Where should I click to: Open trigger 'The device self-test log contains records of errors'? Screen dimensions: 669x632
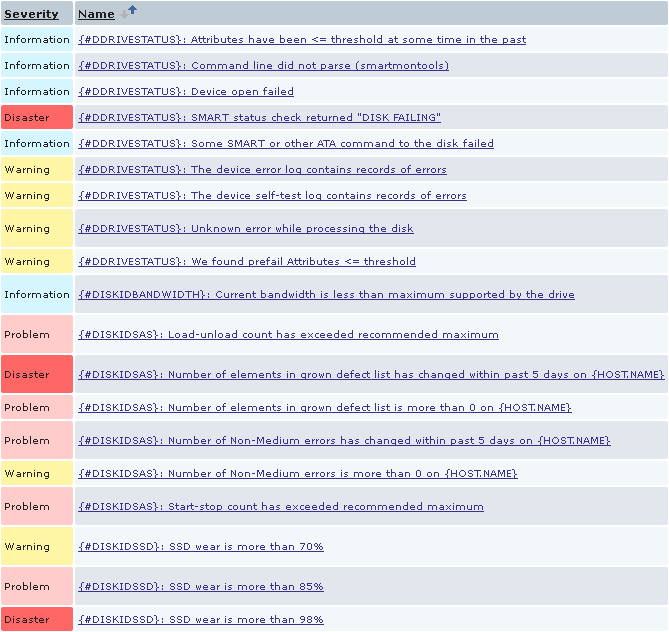coord(272,196)
